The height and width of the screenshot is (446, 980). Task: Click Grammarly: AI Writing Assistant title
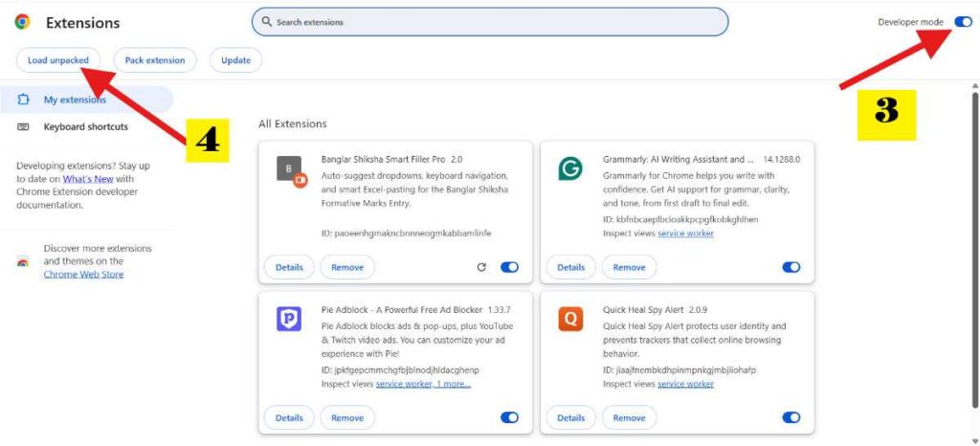pos(679,159)
